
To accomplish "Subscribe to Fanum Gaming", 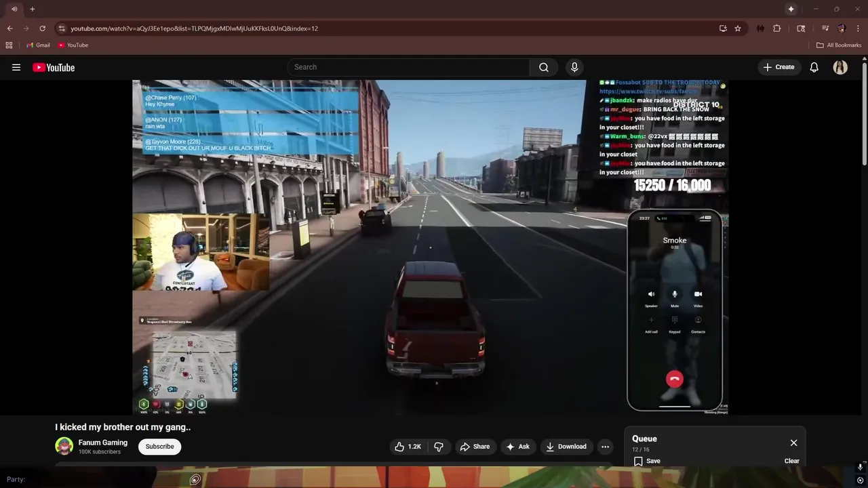I will pos(159,447).
